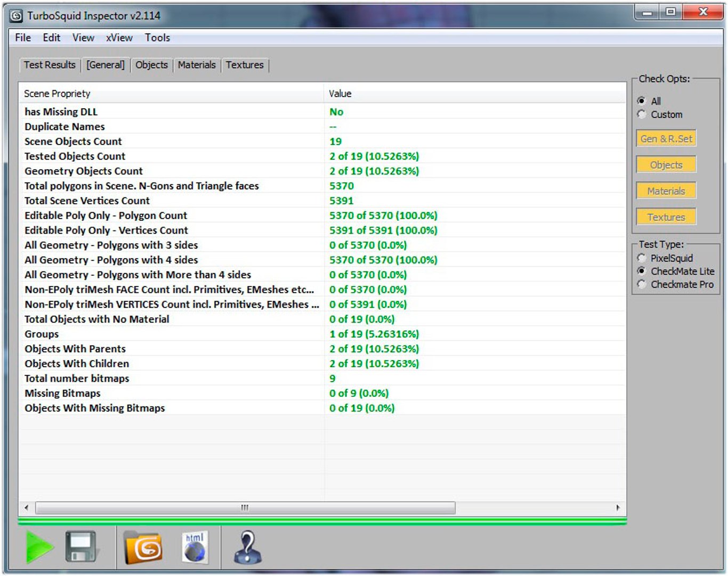Select the 'Groups' row
The image size is (728, 576).
point(322,334)
